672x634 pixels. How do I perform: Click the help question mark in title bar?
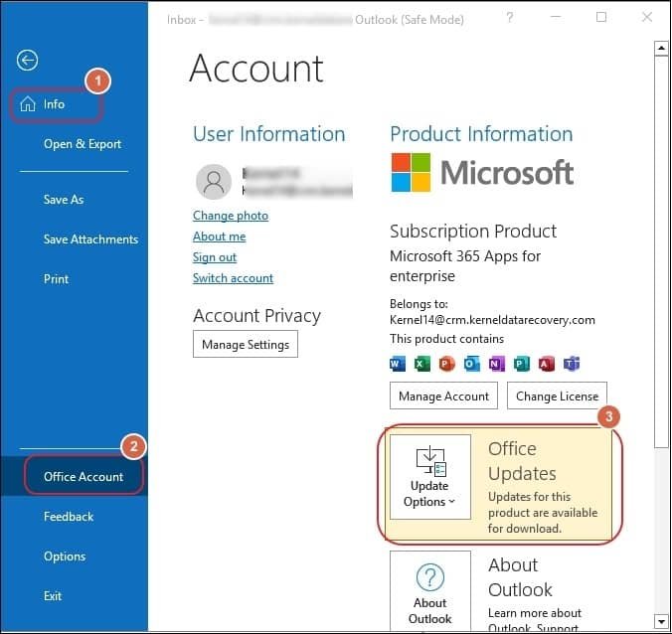click(x=510, y=18)
